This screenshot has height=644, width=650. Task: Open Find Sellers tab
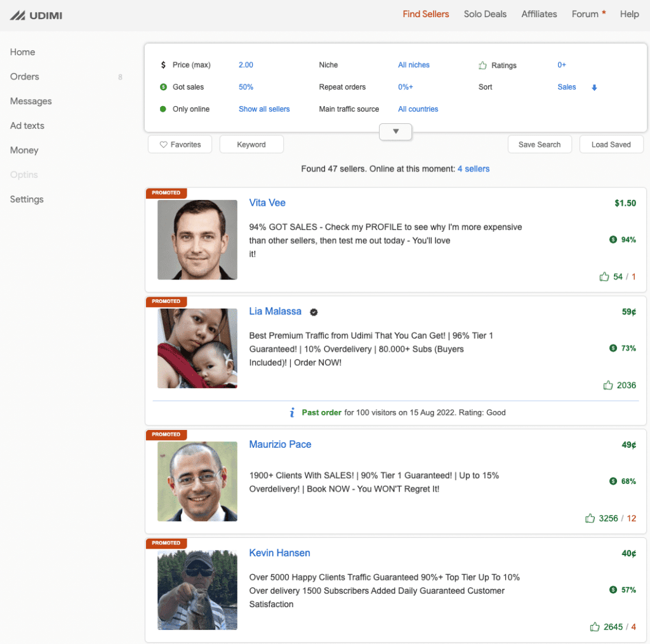pyautogui.click(x=426, y=14)
